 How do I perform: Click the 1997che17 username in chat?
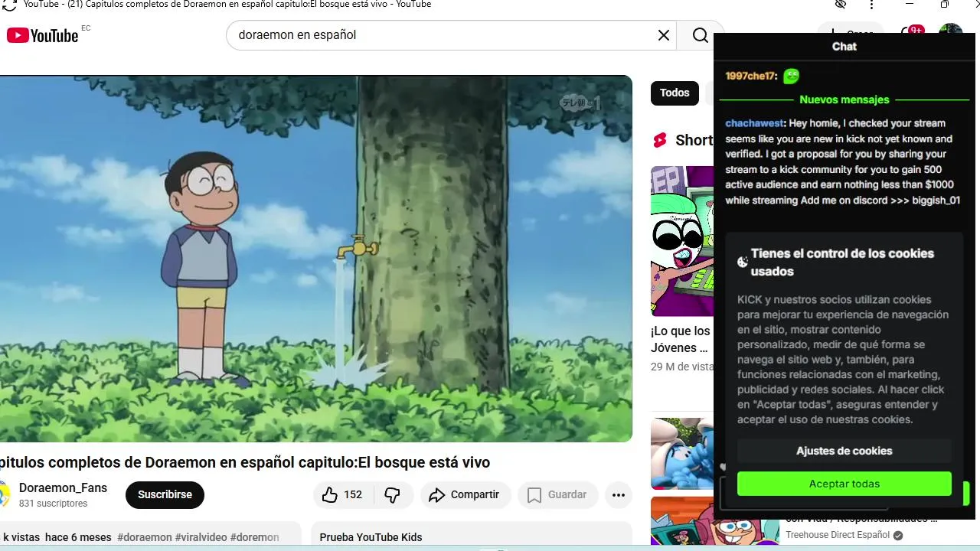pyautogui.click(x=750, y=76)
